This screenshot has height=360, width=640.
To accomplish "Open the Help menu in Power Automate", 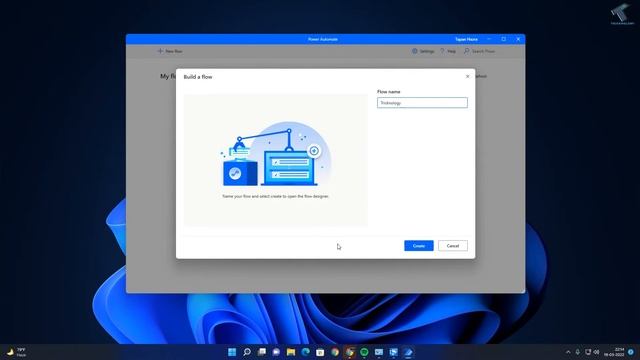I will coord(448,51).
